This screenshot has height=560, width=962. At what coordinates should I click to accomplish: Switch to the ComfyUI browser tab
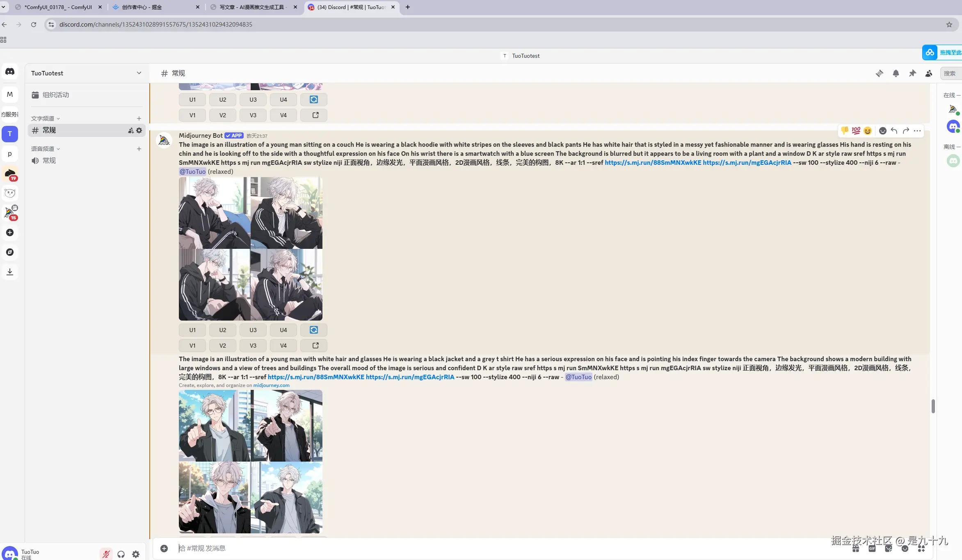(58, 7)
